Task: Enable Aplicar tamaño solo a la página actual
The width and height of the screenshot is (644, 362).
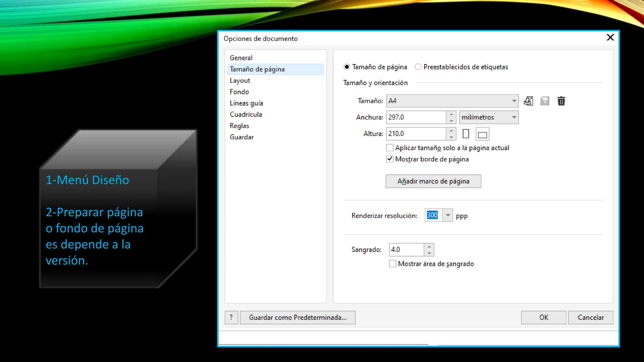Action: [x=390, y=148]
